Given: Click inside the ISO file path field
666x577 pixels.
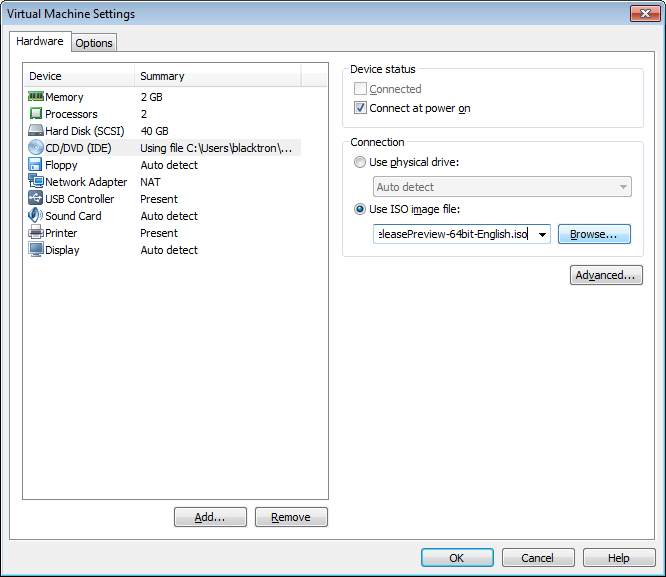Looking at the screenshot, I should (x=454, y=234).
